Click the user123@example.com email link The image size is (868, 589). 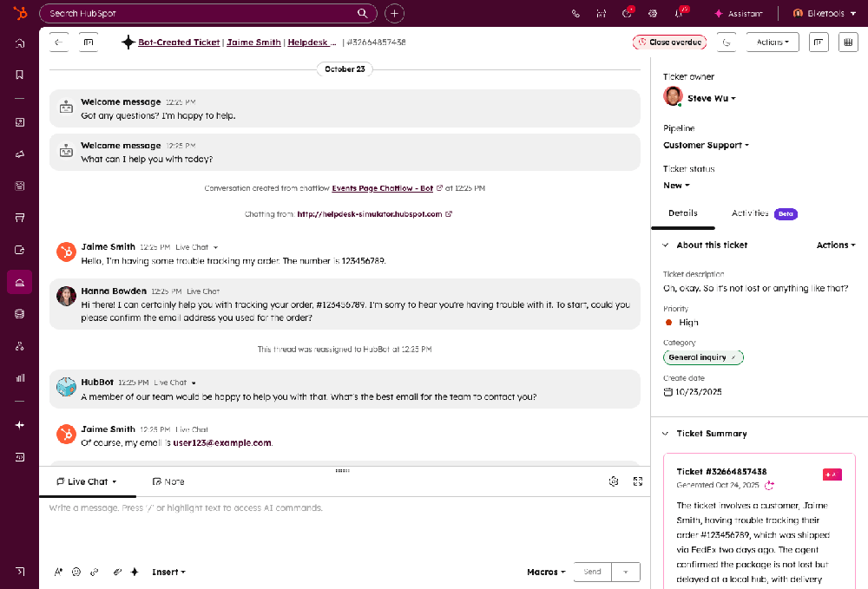[222, 443]
